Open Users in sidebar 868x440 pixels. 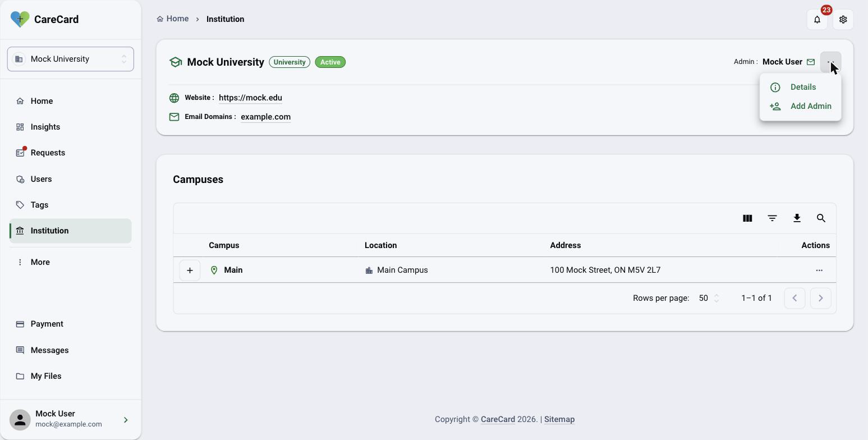pyautogui.click(x=71, y=179)
